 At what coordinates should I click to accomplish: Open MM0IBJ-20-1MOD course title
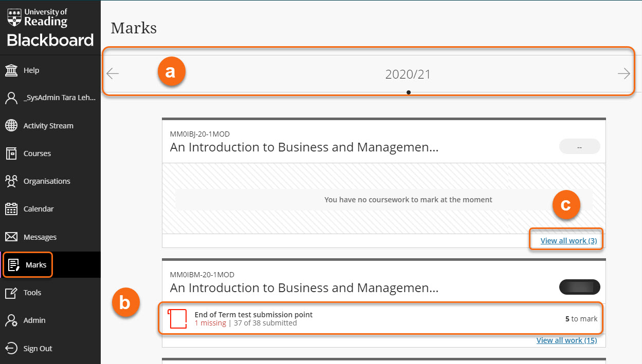point(304,147)
